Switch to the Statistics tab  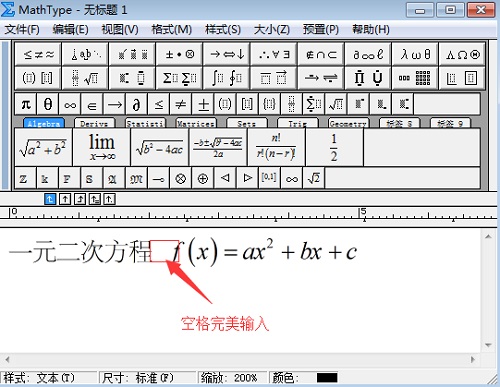pos(145,123)
